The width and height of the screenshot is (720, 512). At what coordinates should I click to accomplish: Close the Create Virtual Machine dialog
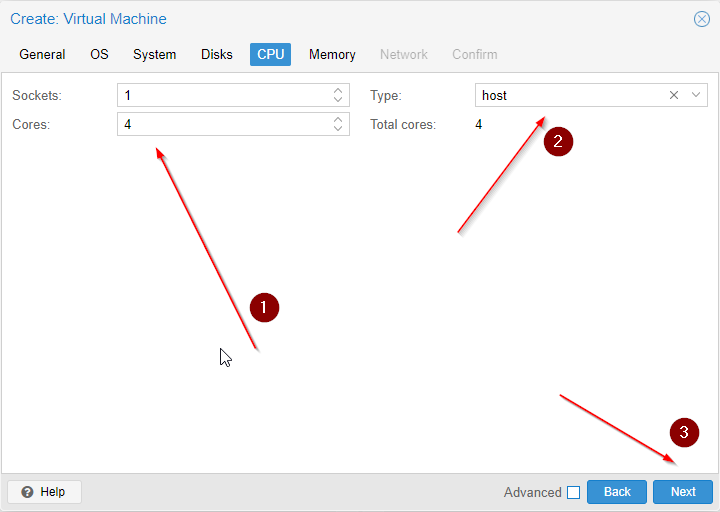pos(702,19)
